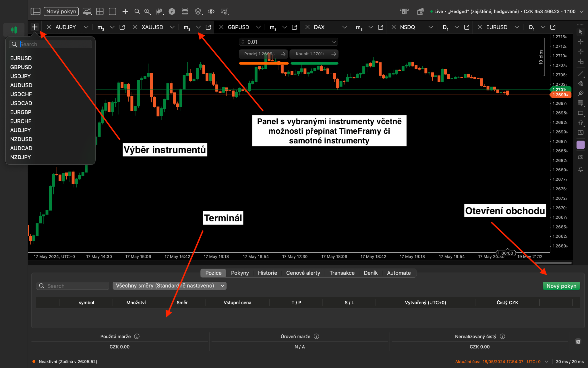Open the chart monitor mode icon
Screen dimensions: 588x368
[x=87, y=11]
